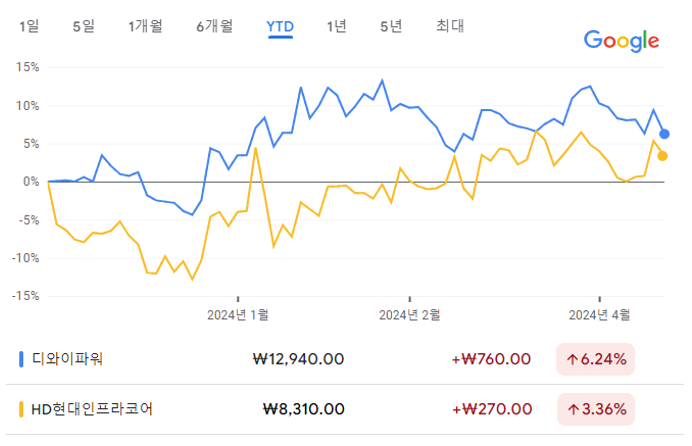This screenshot has height=446, width=692.
Task: Click the -15% y-axis label
Action: tap(26, 296)
